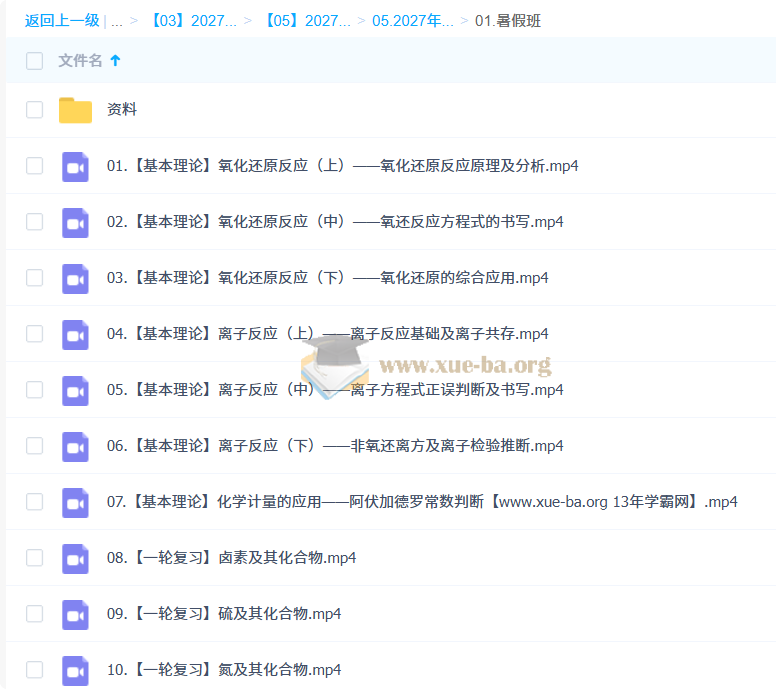The width and height of the screenshot is (776, 689).
Task: Open the 资料 folder icon
Action: tap(75, 110)
